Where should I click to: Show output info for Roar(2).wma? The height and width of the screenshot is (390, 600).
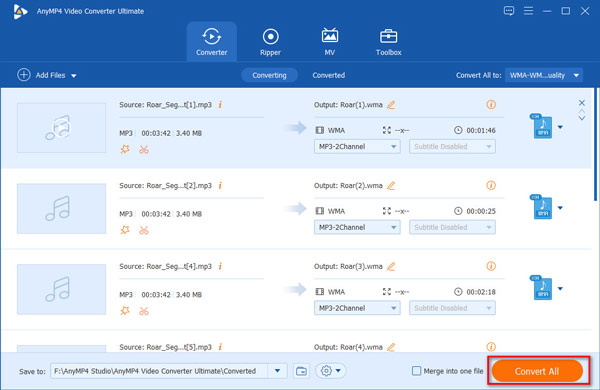point(491,185)
